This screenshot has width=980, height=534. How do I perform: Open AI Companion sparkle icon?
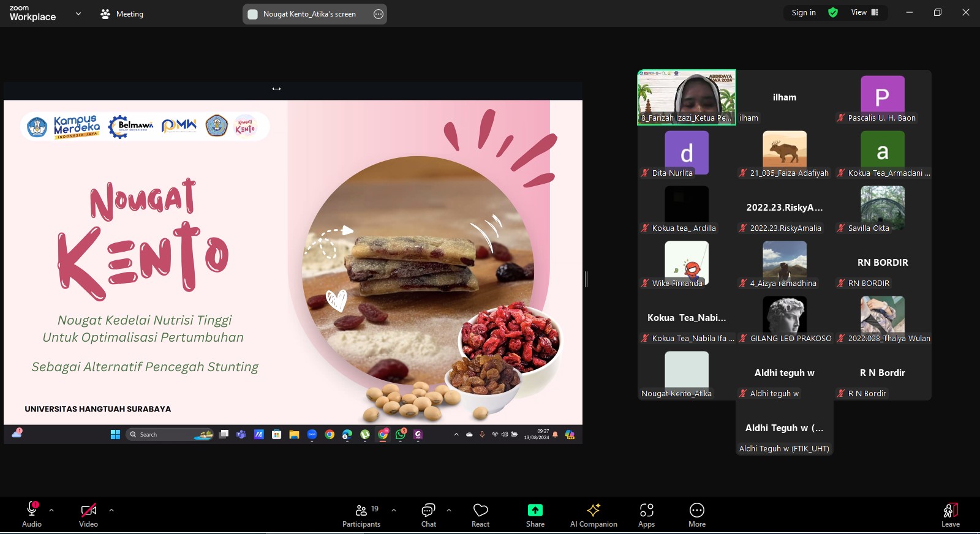point(593,510)
